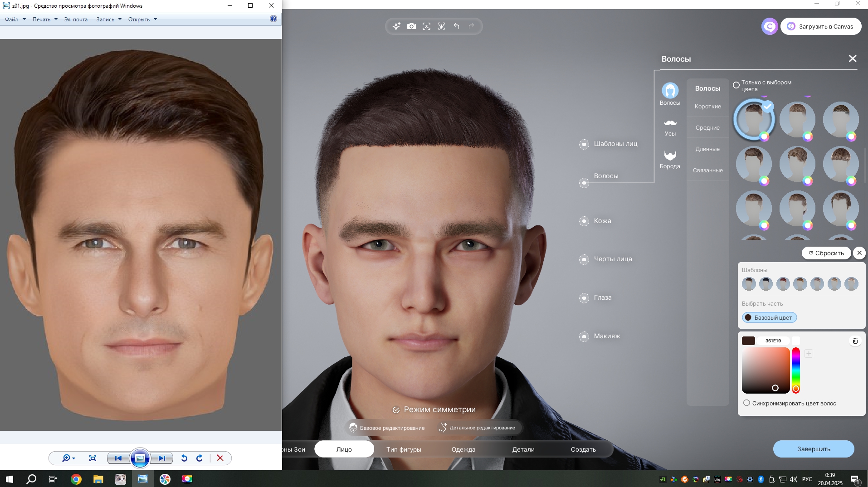Rotate image clockwise in photo viewer
Screen dimensions: 868x487
(200, 458)
